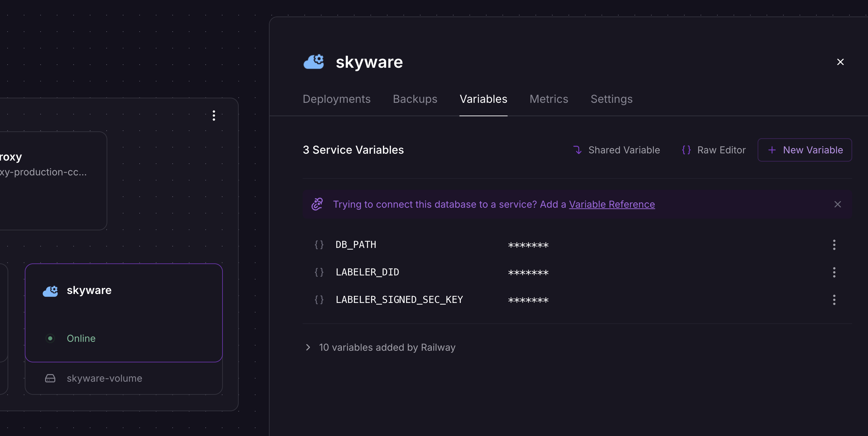Open three-dot menu for LABELER_DID variable

pos(834,272)
